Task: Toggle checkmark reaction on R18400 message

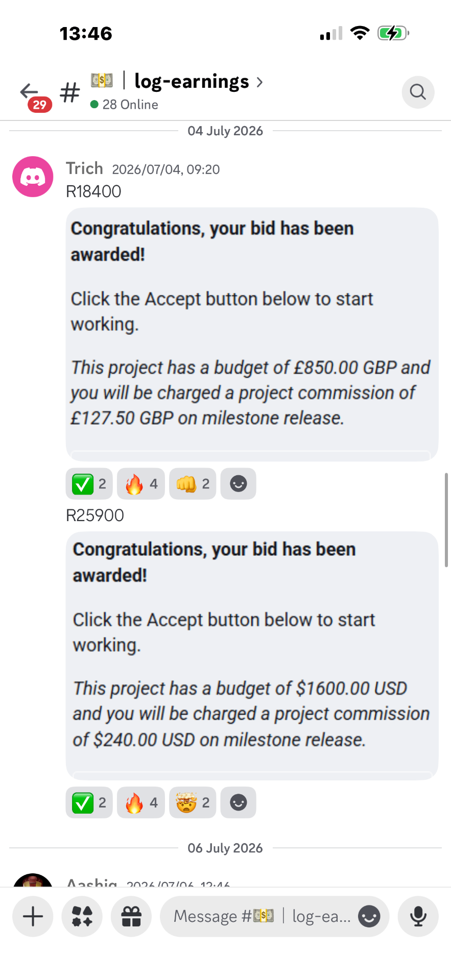Action: point(89,483)
